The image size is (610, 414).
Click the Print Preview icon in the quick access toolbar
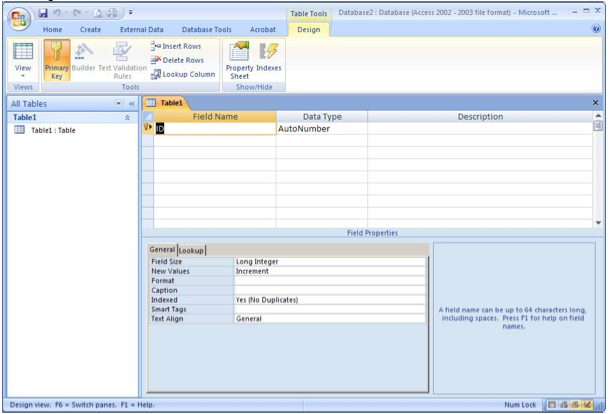coord(98,14)
